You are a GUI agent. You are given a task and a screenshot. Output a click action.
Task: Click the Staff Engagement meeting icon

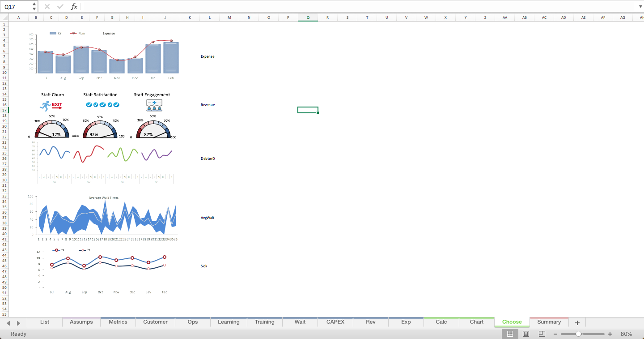[x=154, y=105]
